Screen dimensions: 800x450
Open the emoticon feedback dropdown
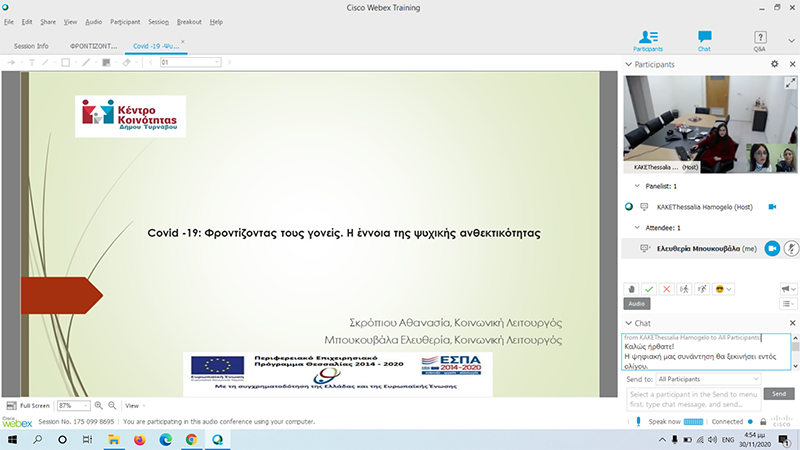click(x=722, y=289)
